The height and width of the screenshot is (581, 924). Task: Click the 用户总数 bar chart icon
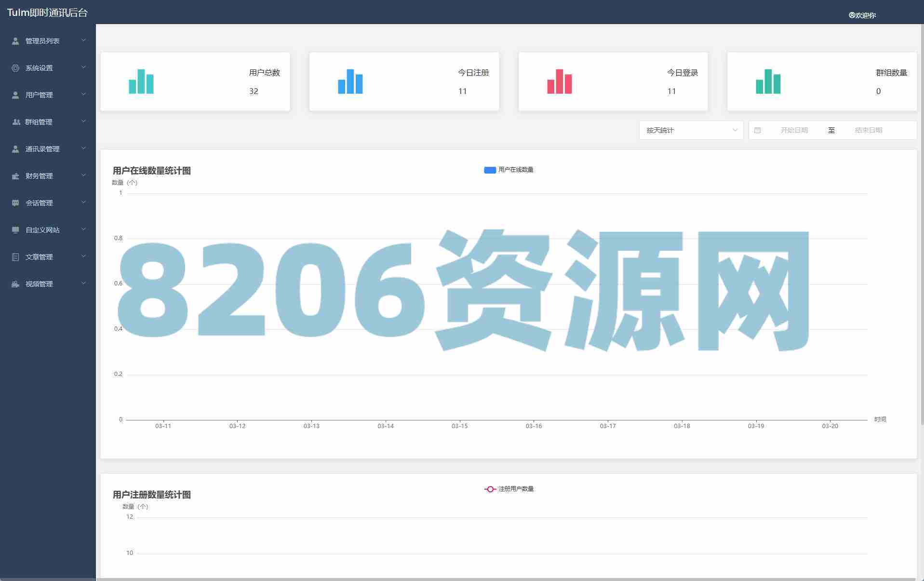tap(141, 81)
